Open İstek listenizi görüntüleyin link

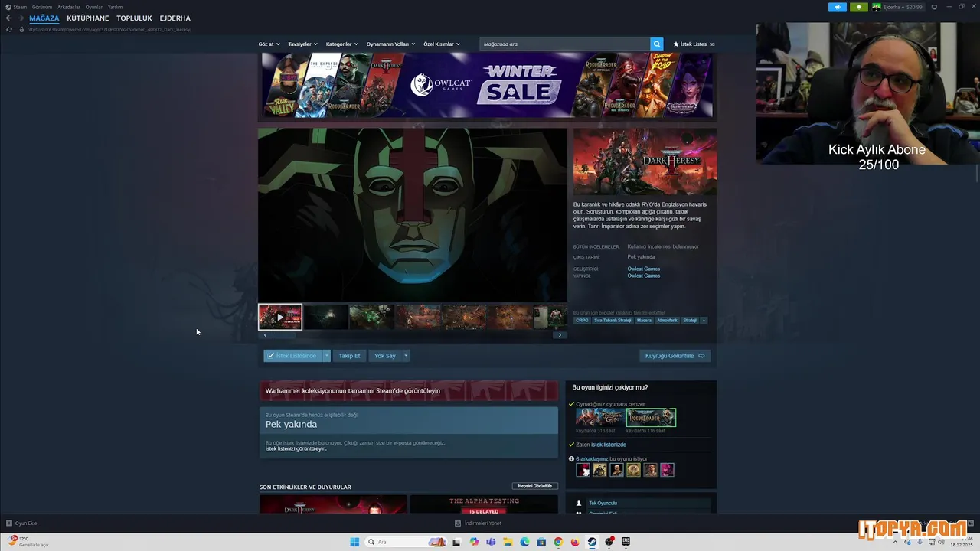click(x=296, y=448)
